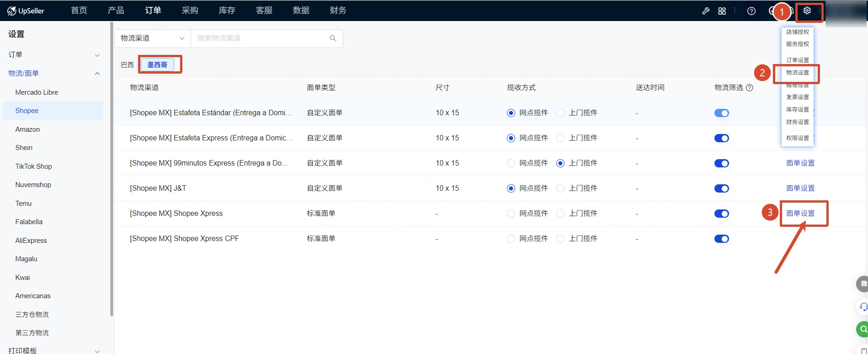Image resolution: width=868 pixels, height=354 pixels.
Task: Click help icon next to 物流筛选
Action: 750,88
